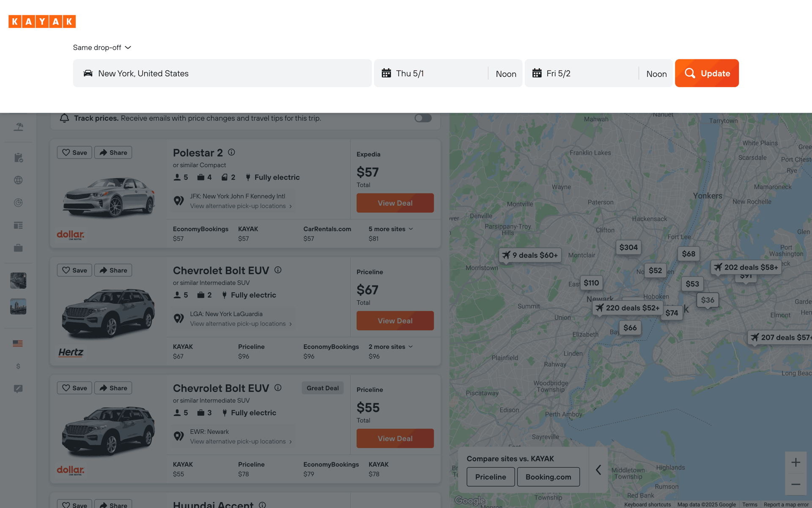View alternative pick-up locations for LGA

coord(241,324)
